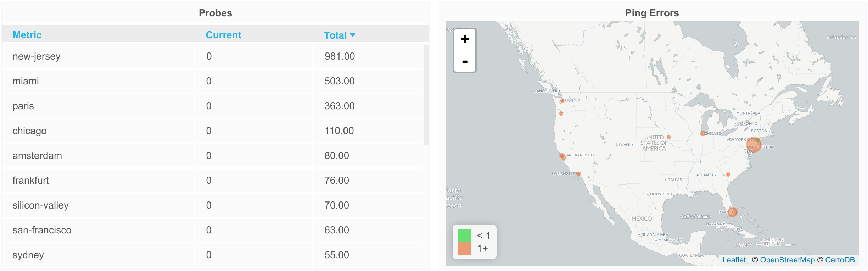The image size is (868, 271).
Task: Select the orange marker at Los Angeles
Action: (579, 174)
